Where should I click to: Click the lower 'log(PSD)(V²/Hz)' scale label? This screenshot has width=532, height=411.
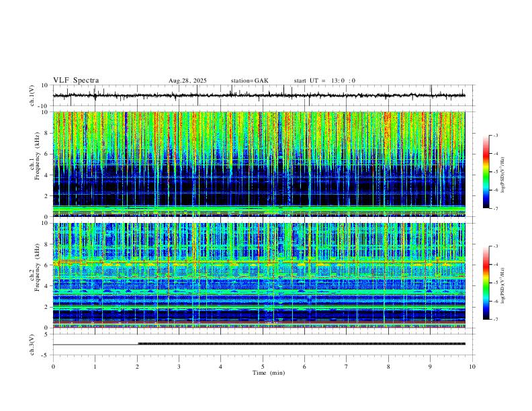[x=503, y=285]
